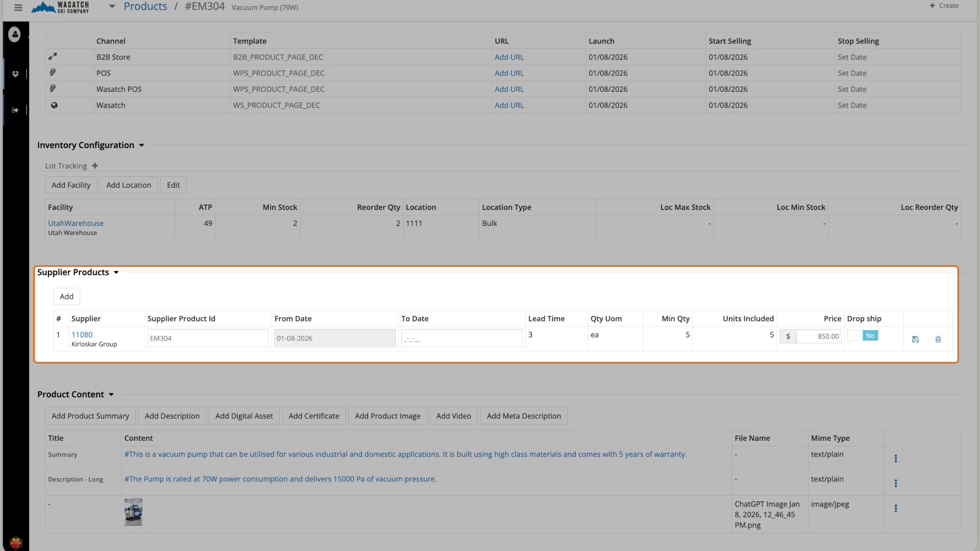Open the hamburger navigation menu
This screenshot has height=551, width=980.
[18, 7]
